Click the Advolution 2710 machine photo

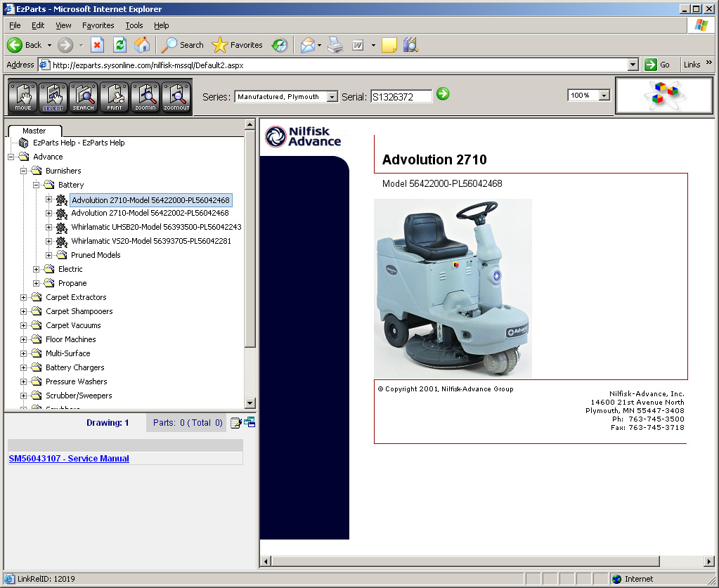(x=453, y=289)
